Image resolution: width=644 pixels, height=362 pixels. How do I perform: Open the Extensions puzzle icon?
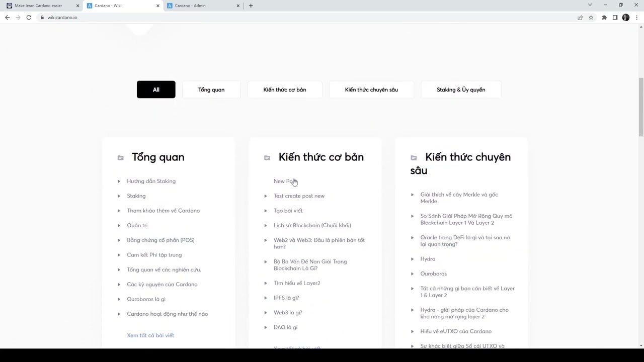coord(604,17)
